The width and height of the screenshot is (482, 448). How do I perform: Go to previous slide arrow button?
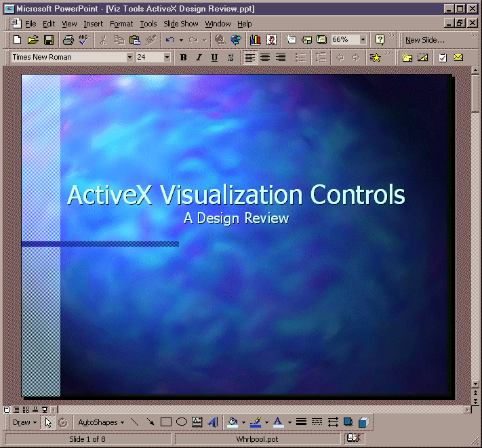coord(475,392)
